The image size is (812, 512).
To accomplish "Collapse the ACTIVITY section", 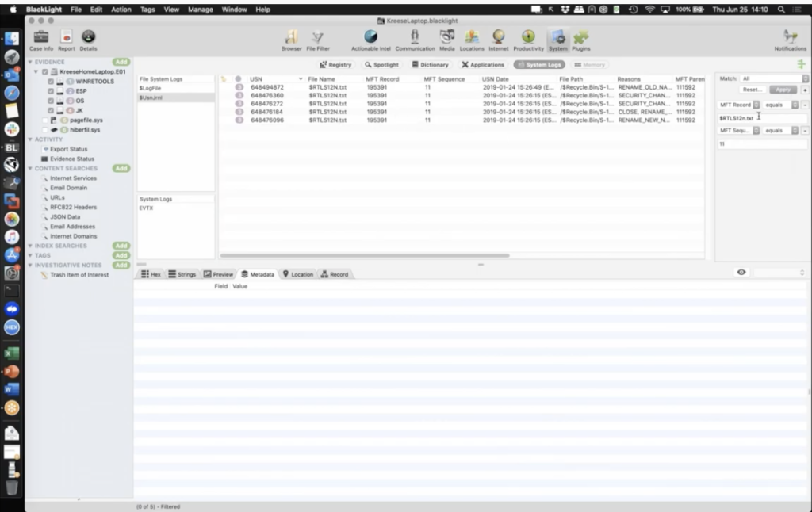I will coord(30,139).
